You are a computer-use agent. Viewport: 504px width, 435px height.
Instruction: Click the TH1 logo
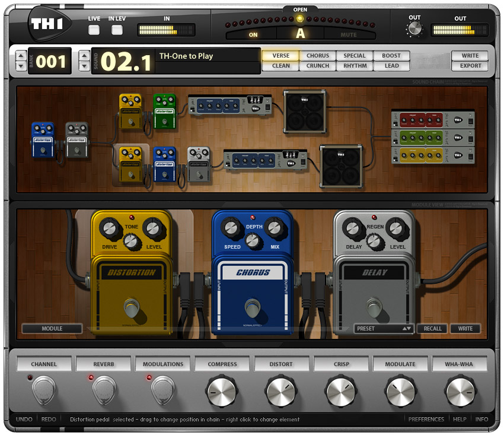tap(48, 24)
